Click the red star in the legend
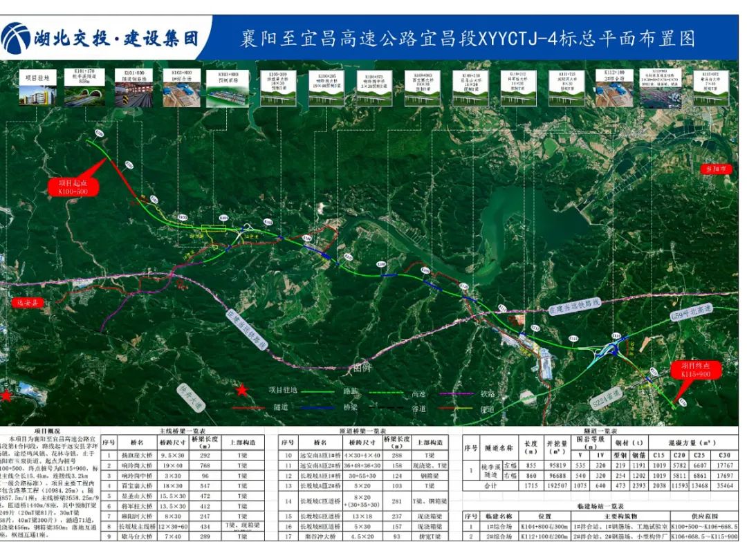This screenshot has height=560, width=747. 243,391
